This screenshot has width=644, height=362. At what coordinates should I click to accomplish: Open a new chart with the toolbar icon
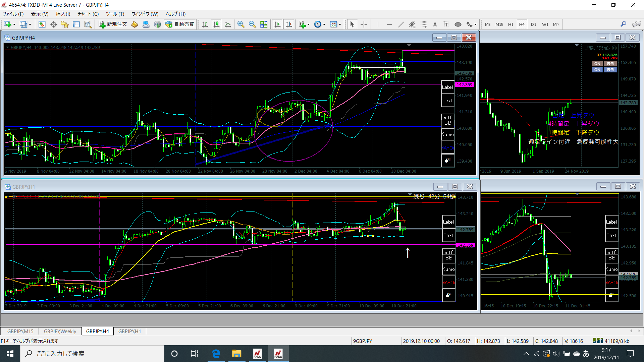pyautogui.click(x=8, y=24)
